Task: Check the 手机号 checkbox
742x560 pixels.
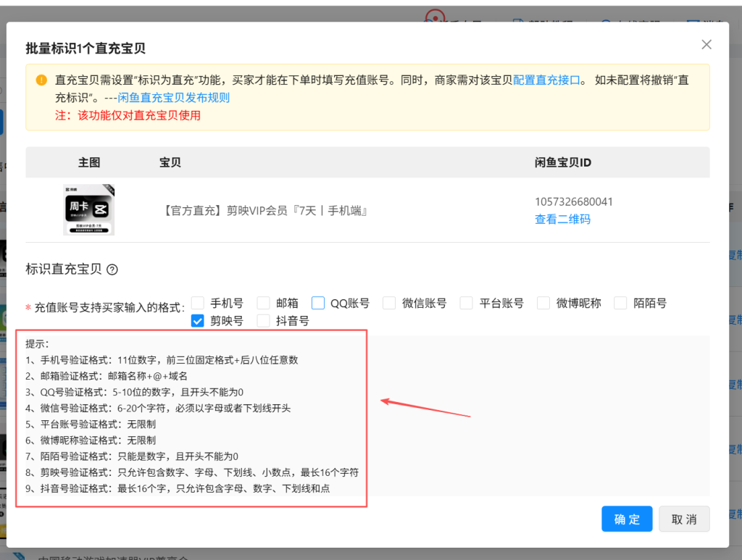Action: (198, 303)
